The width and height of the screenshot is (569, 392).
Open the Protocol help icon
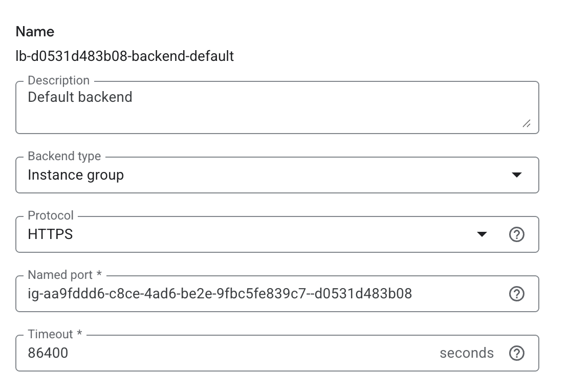click(517, 235)
